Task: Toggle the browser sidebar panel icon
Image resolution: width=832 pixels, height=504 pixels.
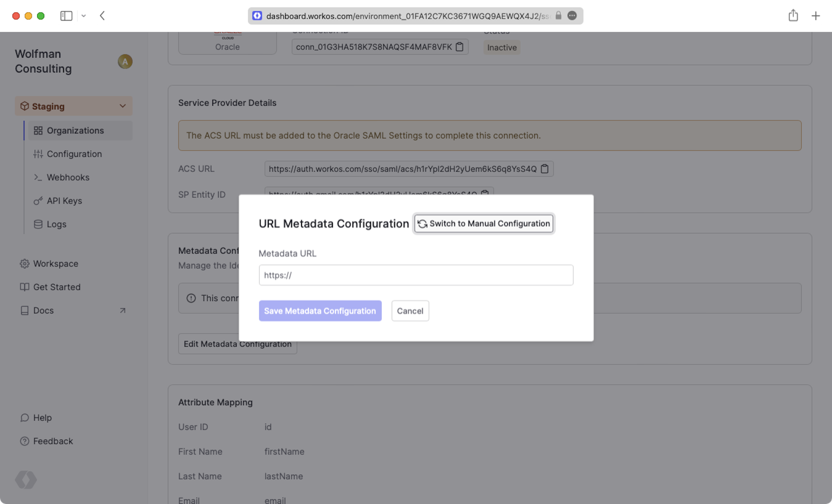Action: click(x=66, y=16)
